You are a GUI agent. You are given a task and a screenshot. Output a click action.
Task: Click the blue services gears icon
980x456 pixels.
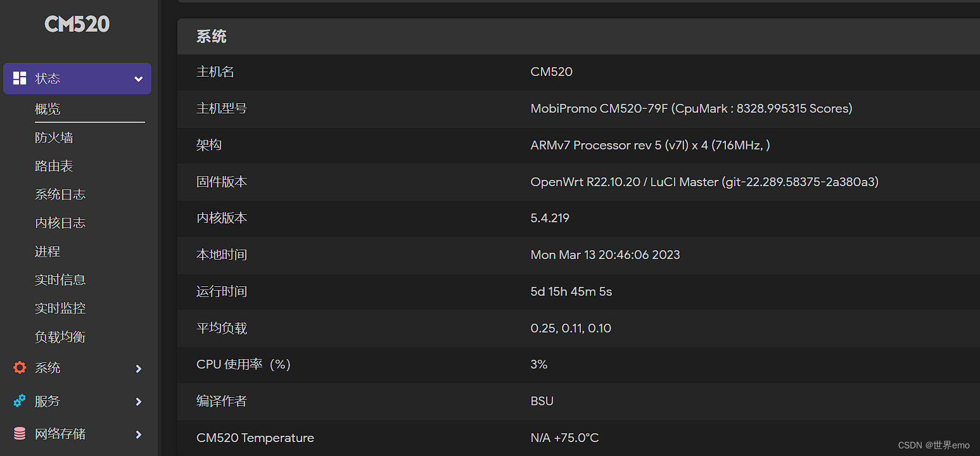pos(20,401)
